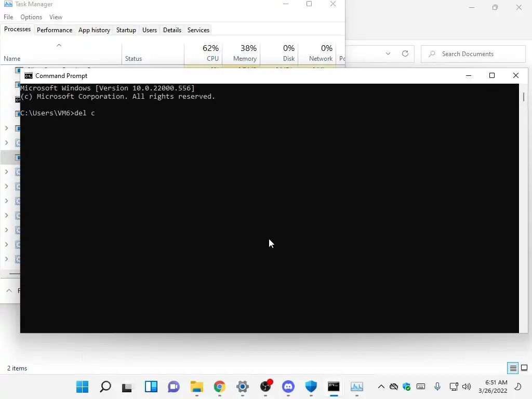
Task: Click the 'del c' command line
Action: pos(58,113)
